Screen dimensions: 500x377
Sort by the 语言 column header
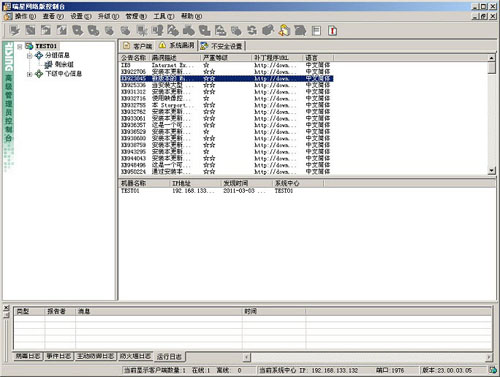click(x=318, y=58)
